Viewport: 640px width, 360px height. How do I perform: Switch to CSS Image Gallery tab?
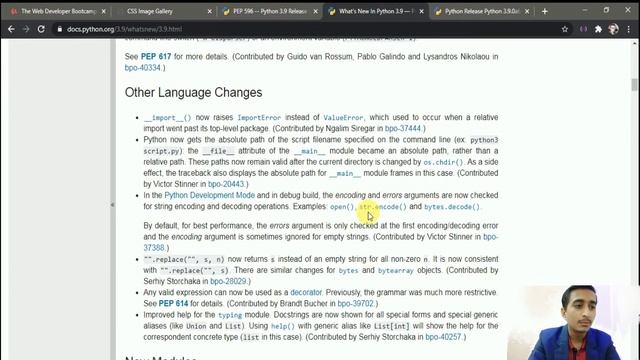coord(164,11)
